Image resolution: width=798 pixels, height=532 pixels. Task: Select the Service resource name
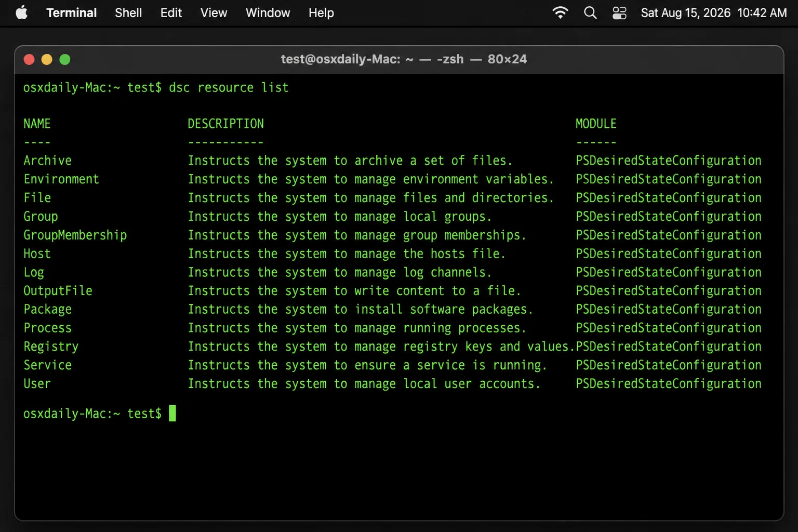[x=47, y=365]
